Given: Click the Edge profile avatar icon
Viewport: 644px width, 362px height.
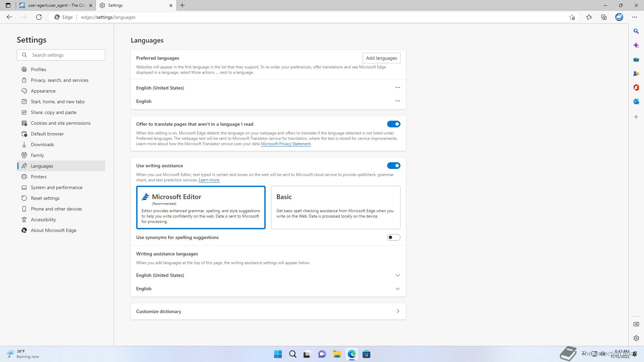Looking at the screenshot, I should (619, 17).
